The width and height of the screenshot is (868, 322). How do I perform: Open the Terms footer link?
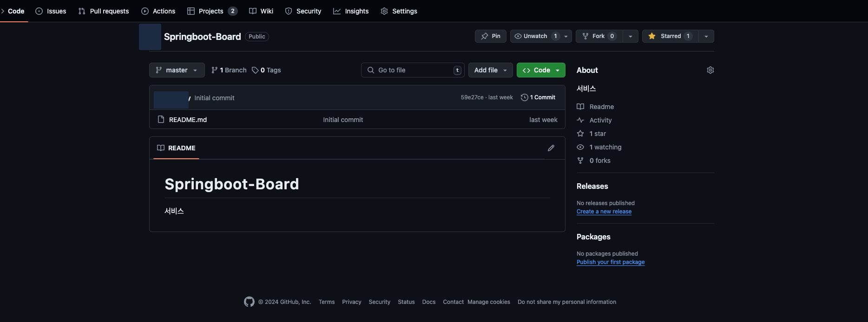(x=327, y=302)
